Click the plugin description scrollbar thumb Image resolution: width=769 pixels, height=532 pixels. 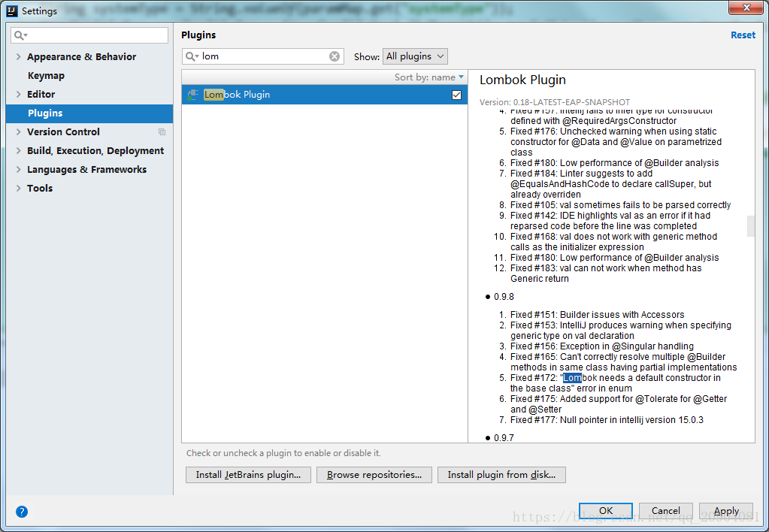click(x=750, y=225)
